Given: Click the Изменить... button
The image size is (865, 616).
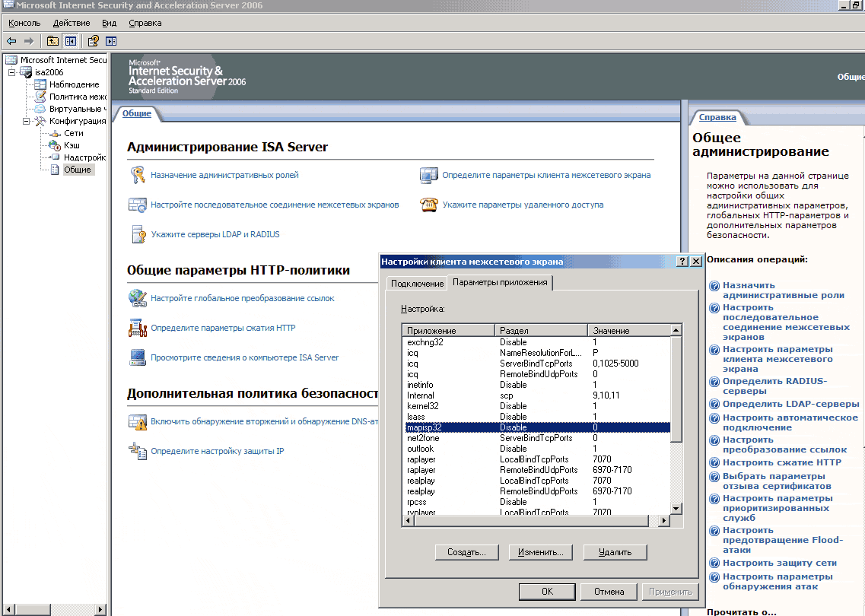Looking at the screenshot, I should (x=541, y=552).
